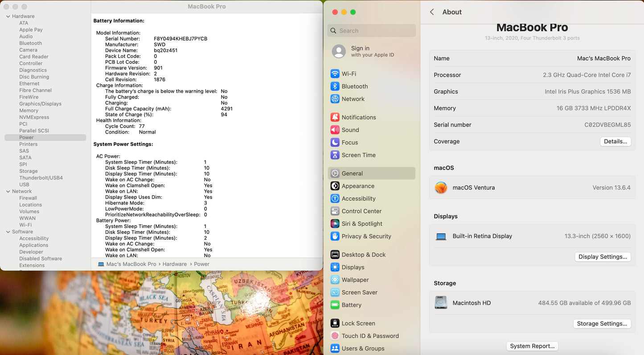Go back using the About chevron
This screenshot has width=644, height=355.
coord(432,12)
